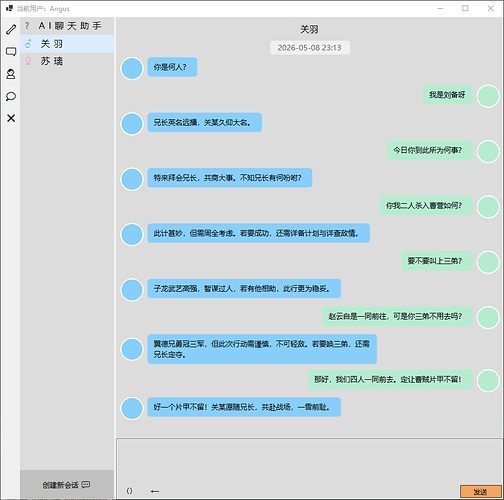Click blue avatar beside 特来拜会兄长 message
Viewport: 504px width, 500px height.
coord(132,179)
